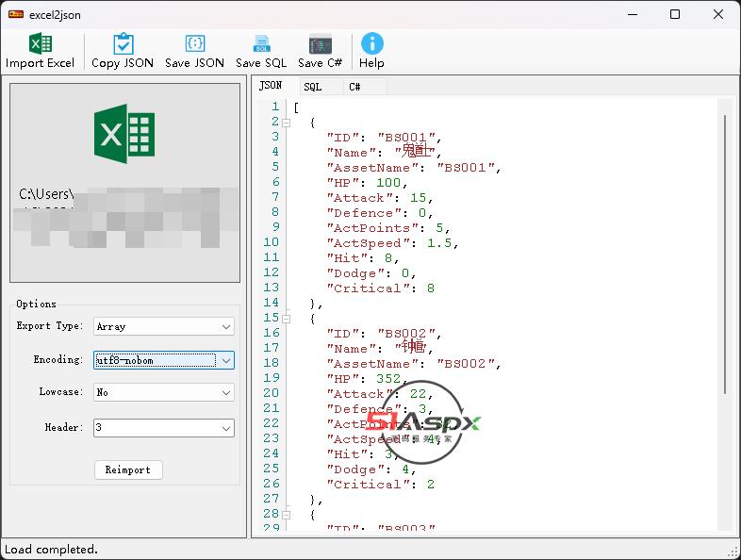The height and width of the screenshot is (560, 741).
Task: Click the large Excel logo in drop area
Action: (124, 133)
